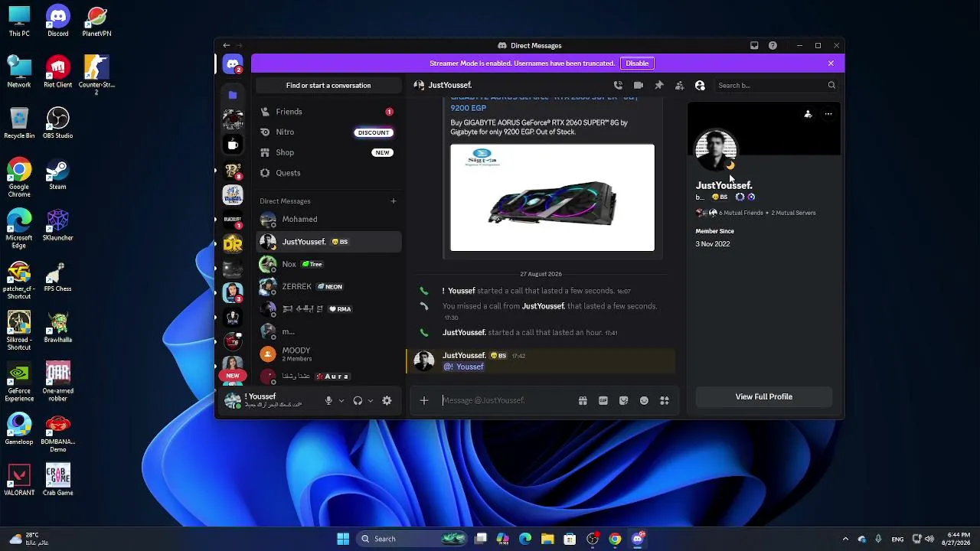The width and height of the screenshot is (980, 551).
Task: Open the apps launcher in message bar
Action: pos(665,400)
